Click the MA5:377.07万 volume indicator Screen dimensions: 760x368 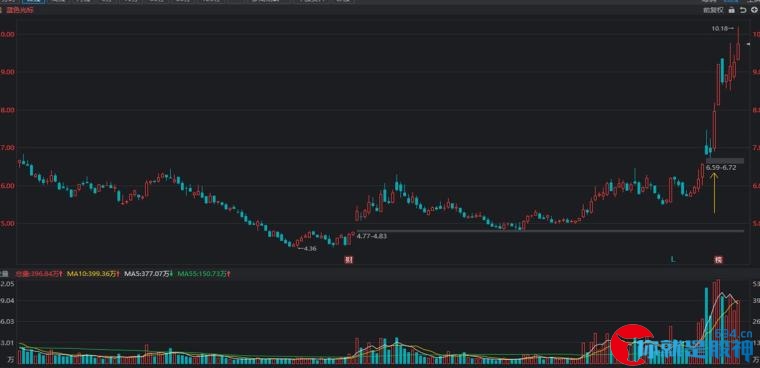(148, 274)
